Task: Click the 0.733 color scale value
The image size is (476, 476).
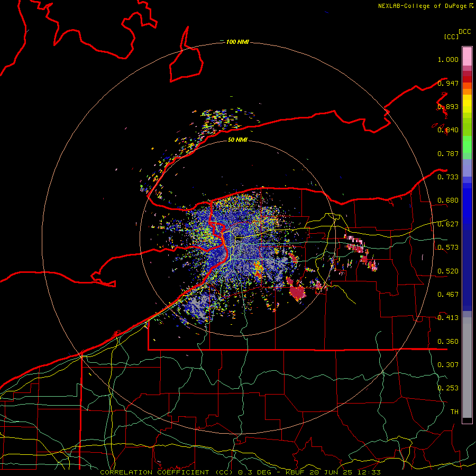Action: click(x=448, y=177)
